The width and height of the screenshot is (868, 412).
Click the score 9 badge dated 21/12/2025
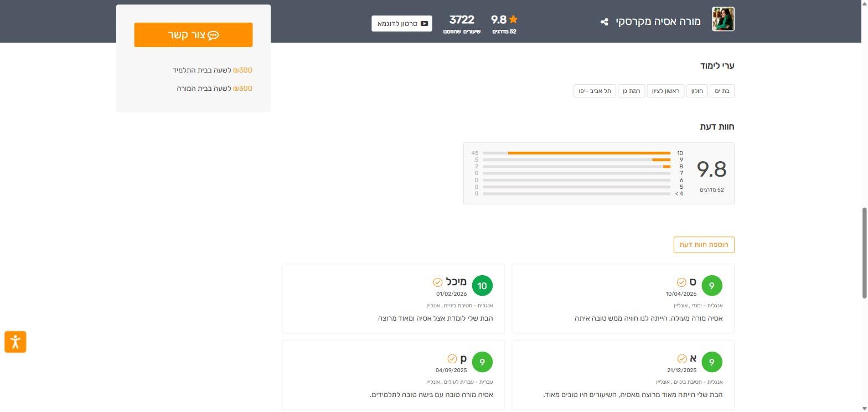[712, 362]
